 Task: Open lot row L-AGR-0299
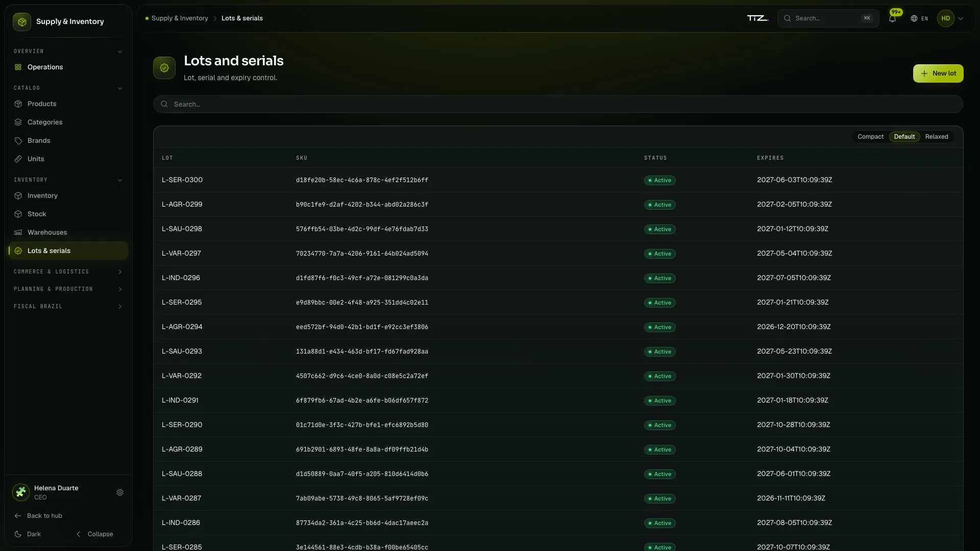pyautogui.click(x=558, y=205)
